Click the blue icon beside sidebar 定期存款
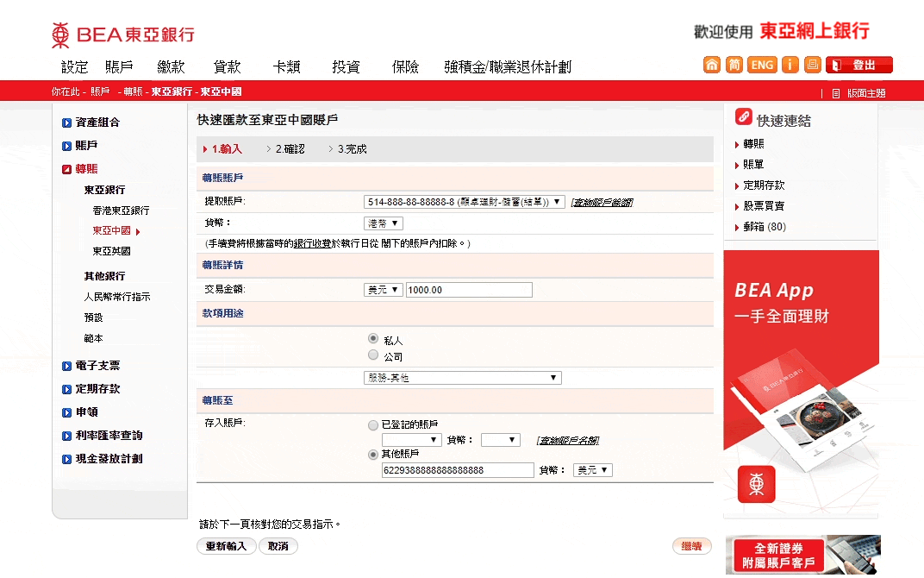The image size is (924, 578). [66, 389]
